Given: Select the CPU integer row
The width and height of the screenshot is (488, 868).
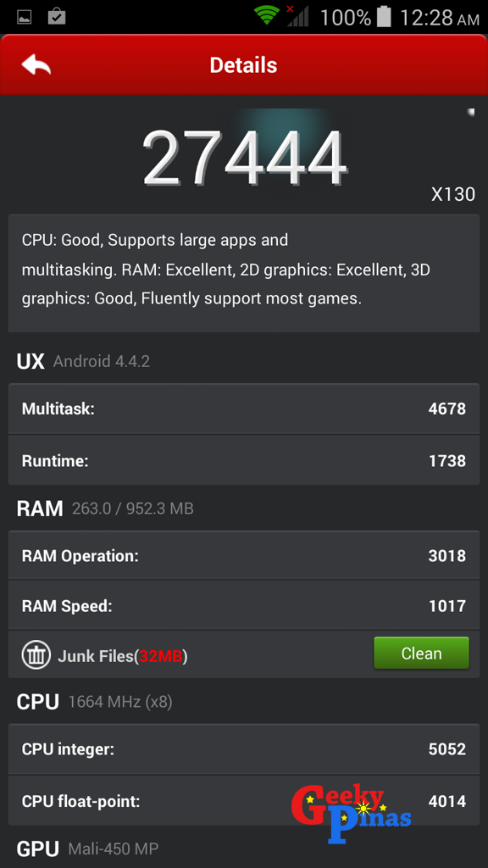Looking at the screenshot, I should (x=244, y=749).
